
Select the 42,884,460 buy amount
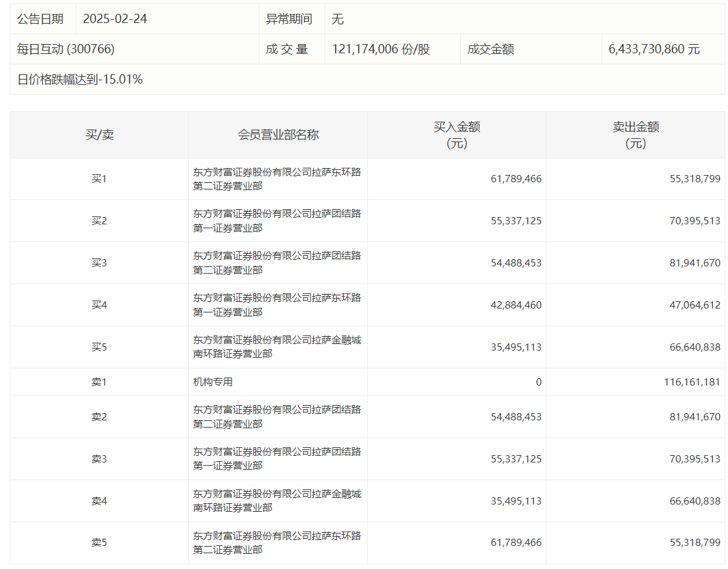516,305
